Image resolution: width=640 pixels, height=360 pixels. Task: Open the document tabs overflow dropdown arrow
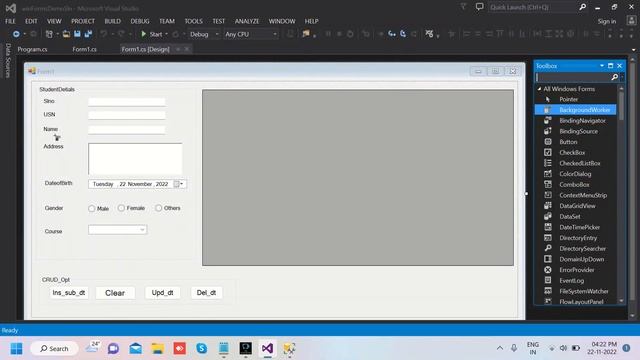[633, 50]
